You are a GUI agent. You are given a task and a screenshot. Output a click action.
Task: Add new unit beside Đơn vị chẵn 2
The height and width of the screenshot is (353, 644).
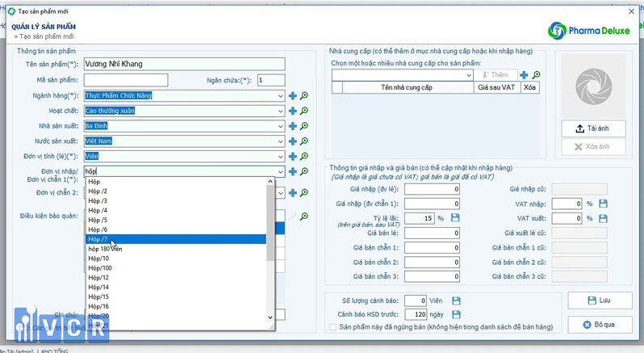click(x=293, y=193)
